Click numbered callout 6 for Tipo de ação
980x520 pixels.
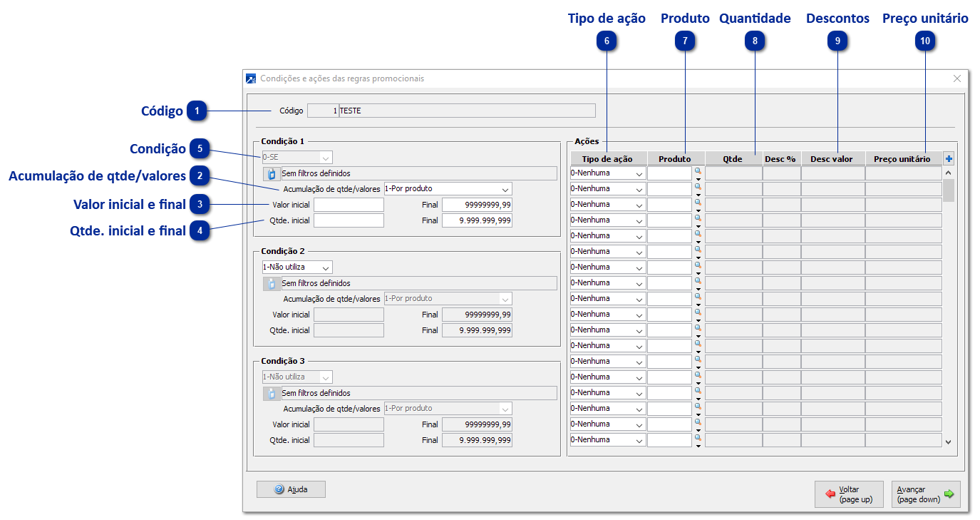(x=607, y=41)
